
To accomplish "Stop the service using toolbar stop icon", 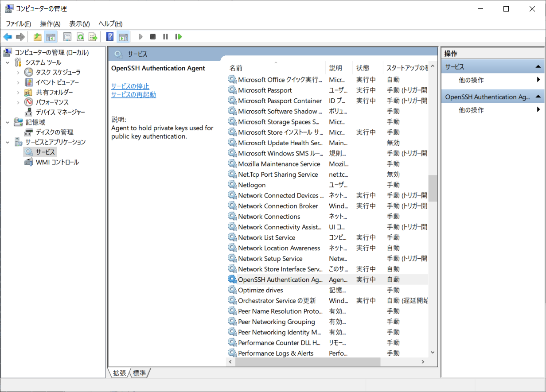I will click(x=152, y=37).
